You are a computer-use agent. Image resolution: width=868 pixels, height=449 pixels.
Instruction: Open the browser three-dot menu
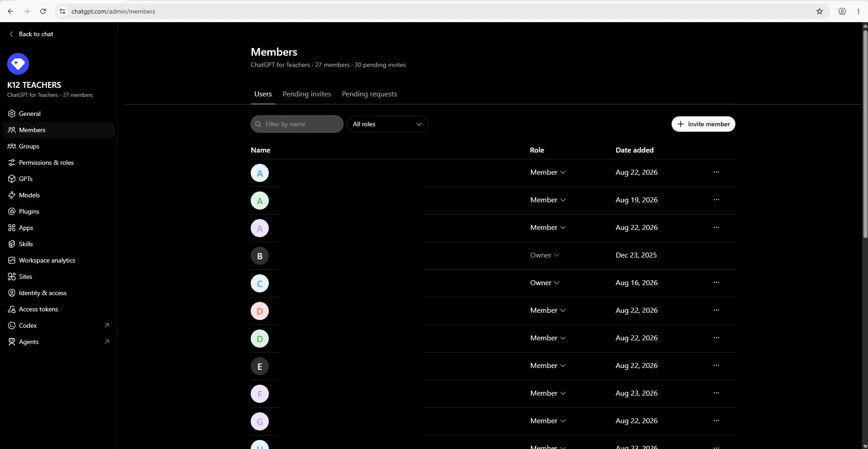(858, 11)
